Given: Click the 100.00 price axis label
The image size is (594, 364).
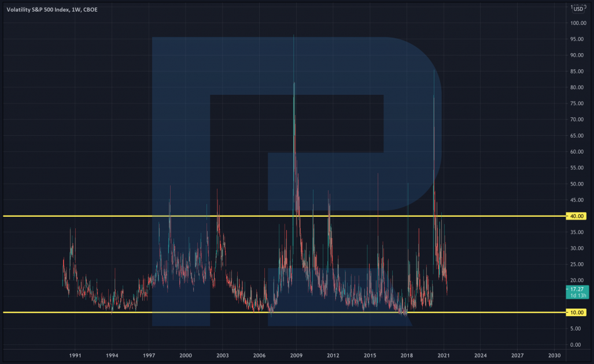Looking at the screenshot, I should (x=578, y=23).
